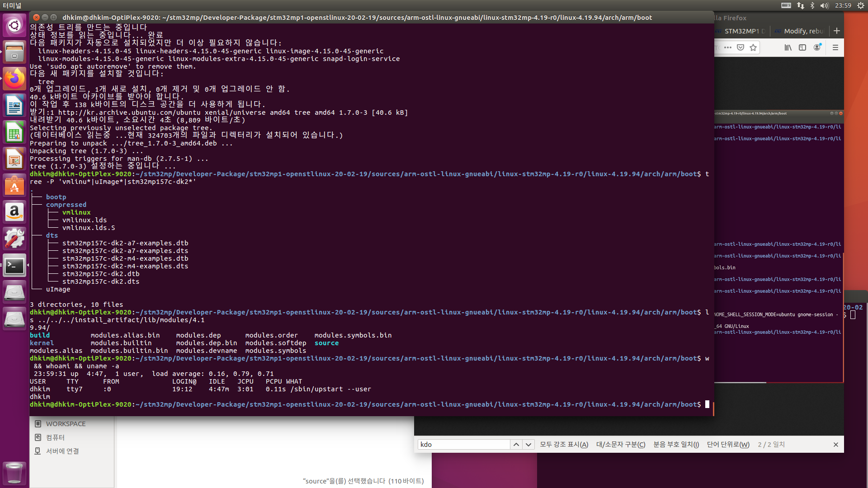Click green 'vmlinux' in compressed folder

[x=76, y=212]
